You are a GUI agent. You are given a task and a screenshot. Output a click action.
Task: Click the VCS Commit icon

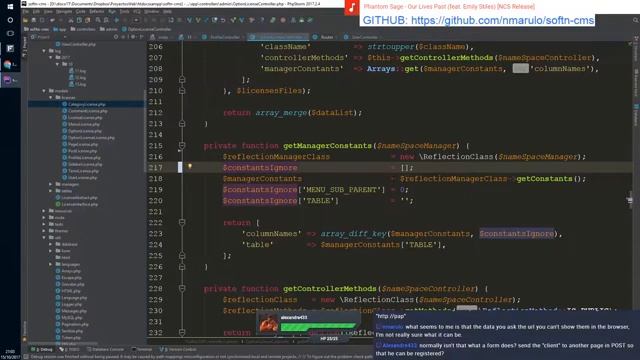pos(198,20)
